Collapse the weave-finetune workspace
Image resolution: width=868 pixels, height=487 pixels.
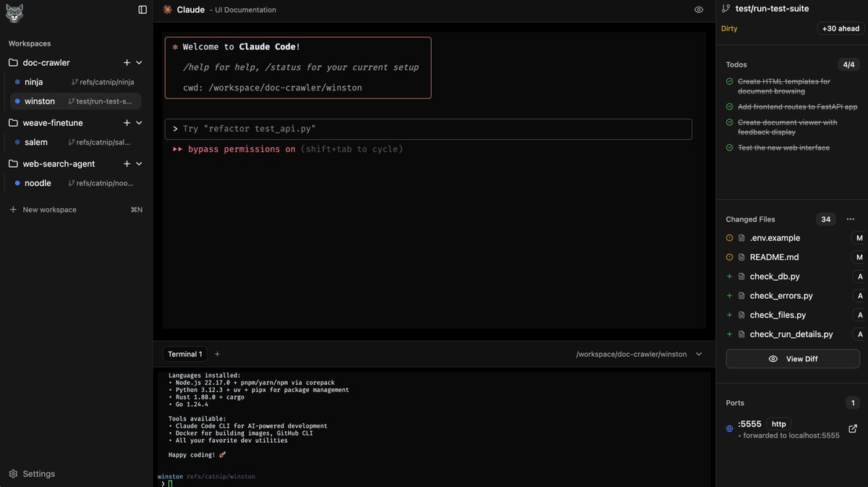point(140,123)
